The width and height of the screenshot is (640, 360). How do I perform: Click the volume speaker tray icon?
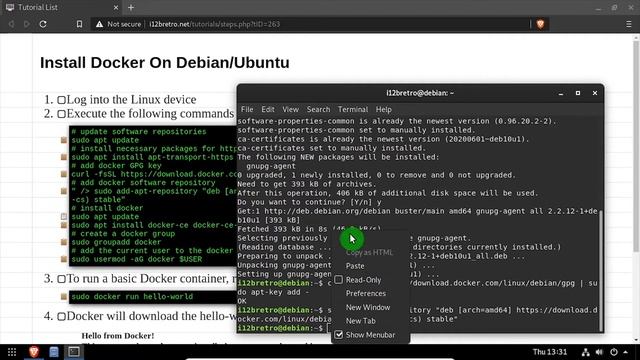click(x=599, y=352)
